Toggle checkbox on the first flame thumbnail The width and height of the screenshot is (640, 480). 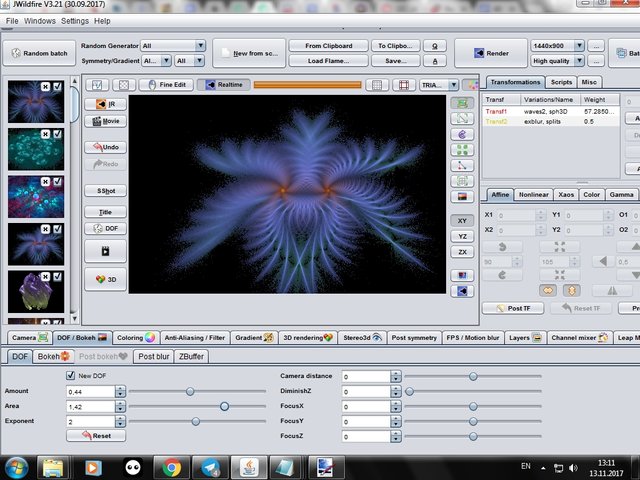(58, 88)
